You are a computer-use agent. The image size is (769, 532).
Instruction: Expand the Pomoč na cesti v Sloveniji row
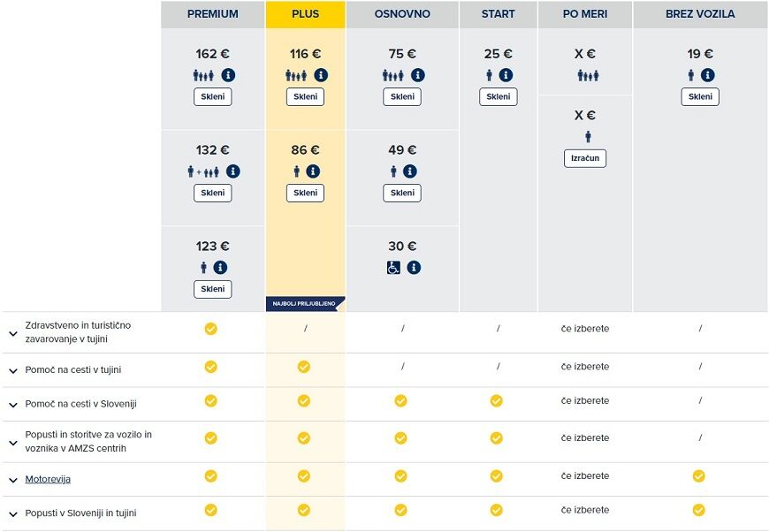click(13, 405)
